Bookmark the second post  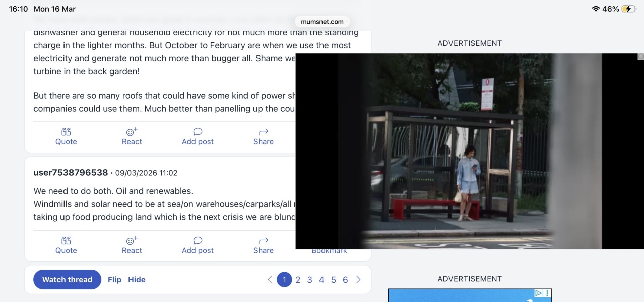pyautogui.click(x=329, y=250)
